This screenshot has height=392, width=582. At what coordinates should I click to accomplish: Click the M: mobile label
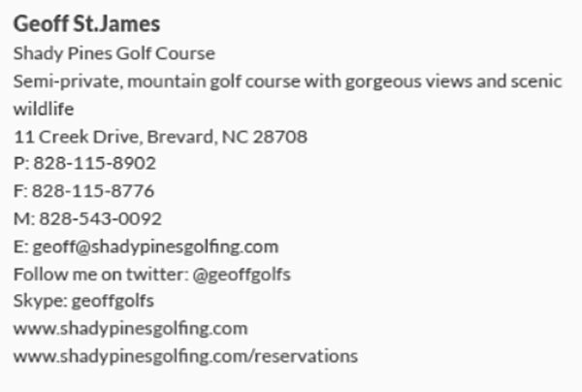tap(24, 219)
